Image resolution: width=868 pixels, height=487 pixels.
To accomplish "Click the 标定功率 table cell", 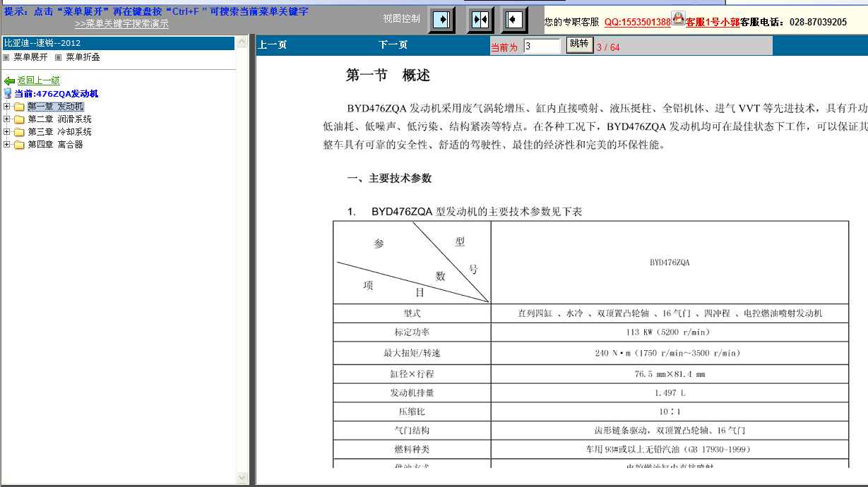I will pos(412,332).
